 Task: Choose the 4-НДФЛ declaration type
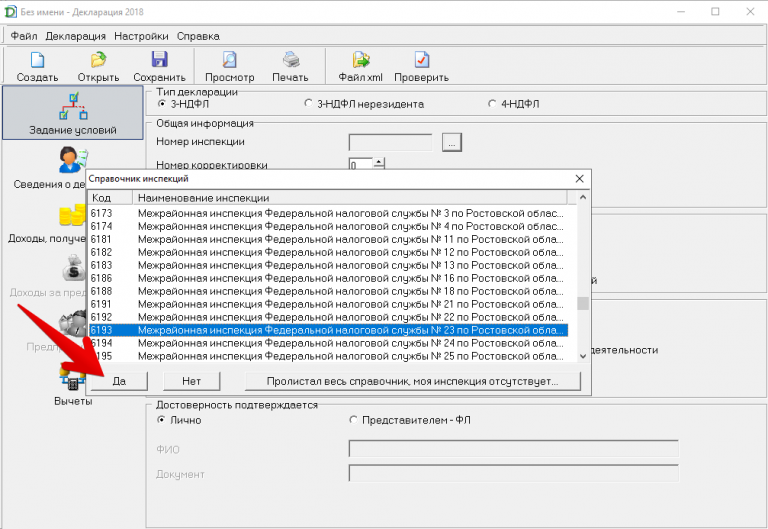coord(492,104)
